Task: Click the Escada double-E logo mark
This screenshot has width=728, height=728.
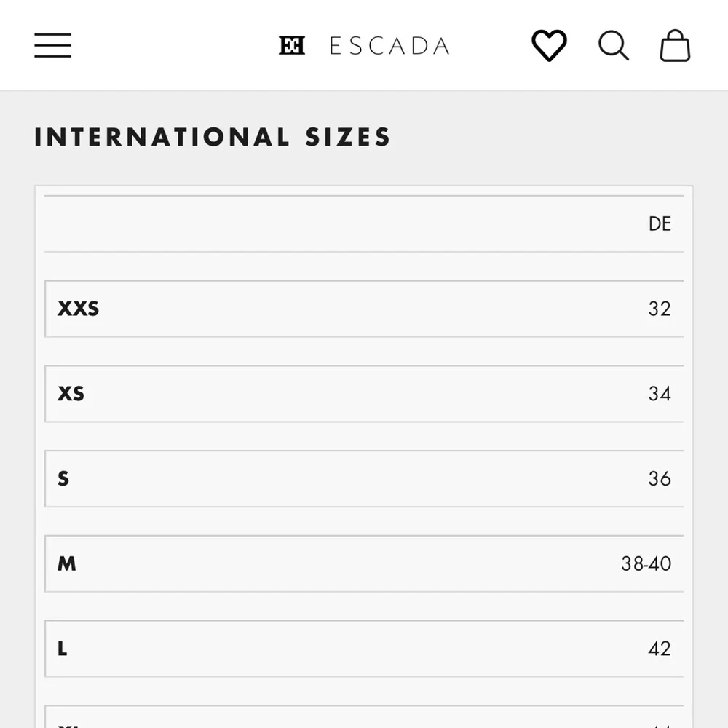Action: pyautogui.click(x=292, y=45)
